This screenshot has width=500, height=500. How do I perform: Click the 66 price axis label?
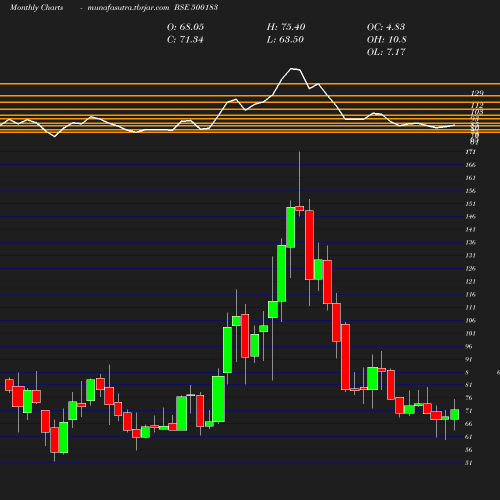coord(469,424)
